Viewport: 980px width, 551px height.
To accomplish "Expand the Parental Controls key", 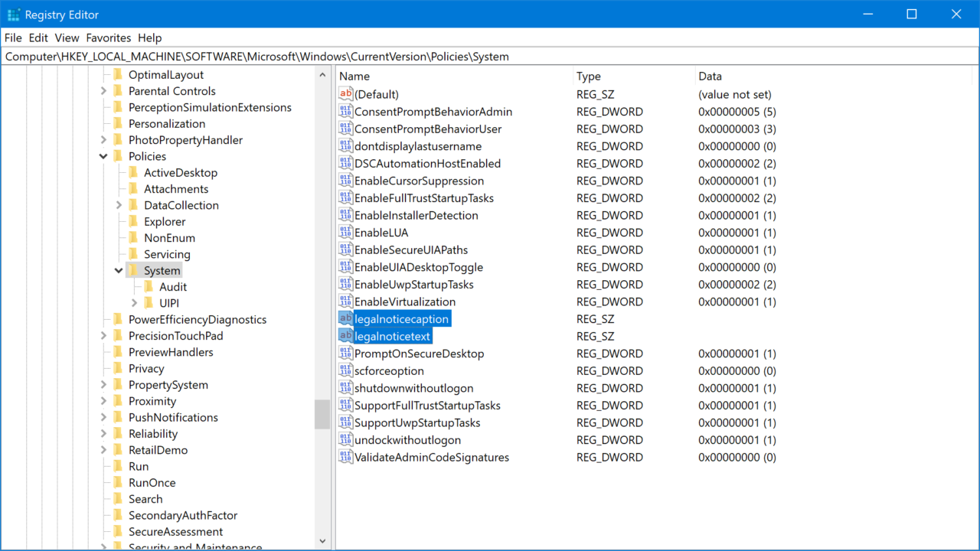I will coord(103,91).
